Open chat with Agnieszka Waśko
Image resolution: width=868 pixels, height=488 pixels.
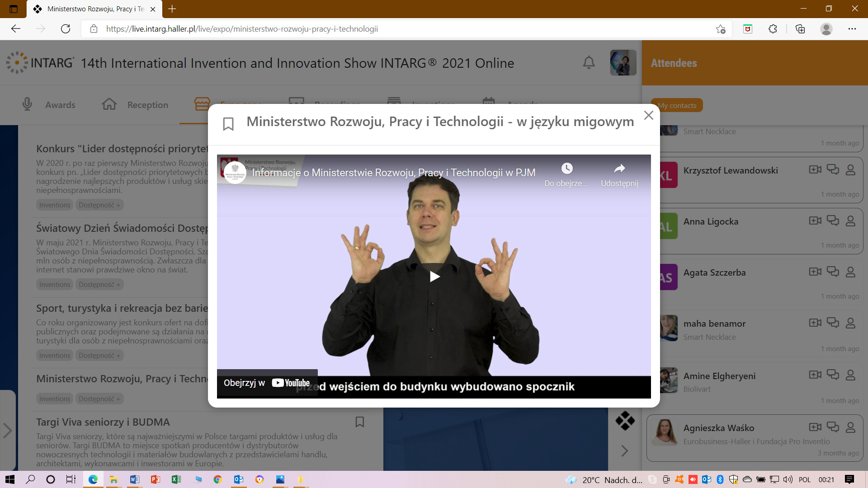tap(833, 427)
